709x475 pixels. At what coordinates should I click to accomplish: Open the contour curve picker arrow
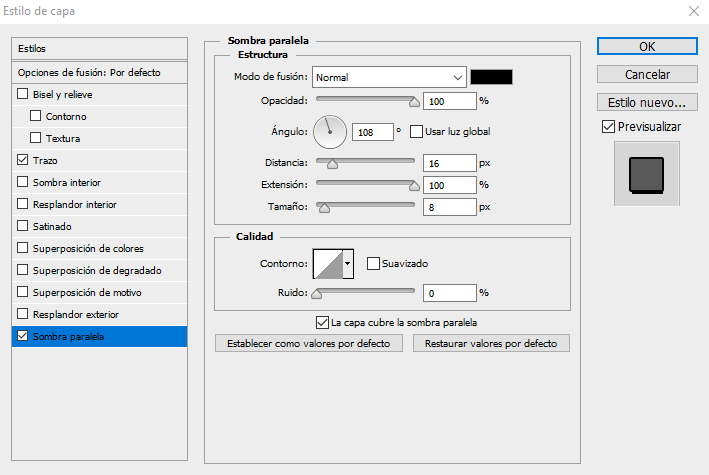coord(348,263)
